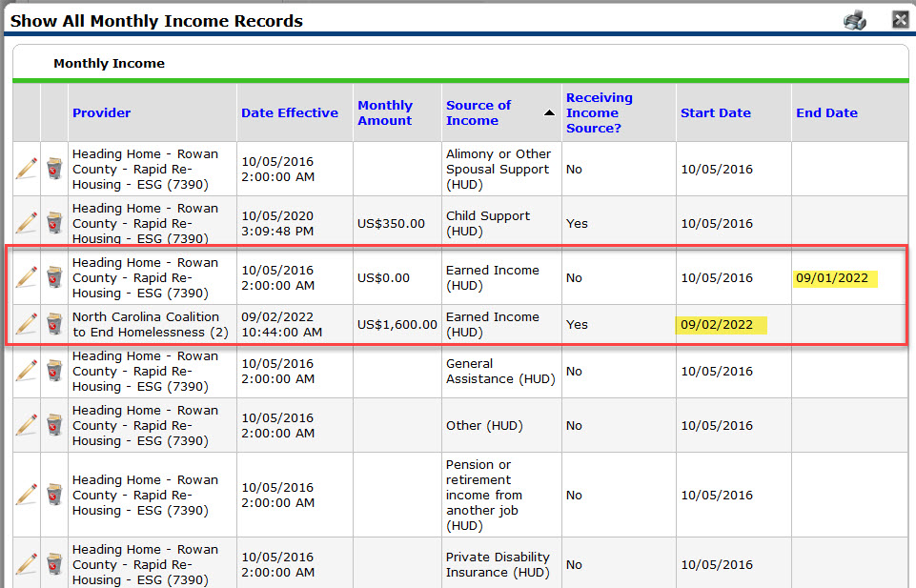Open the print dialog via printer icon

point(855,19)
